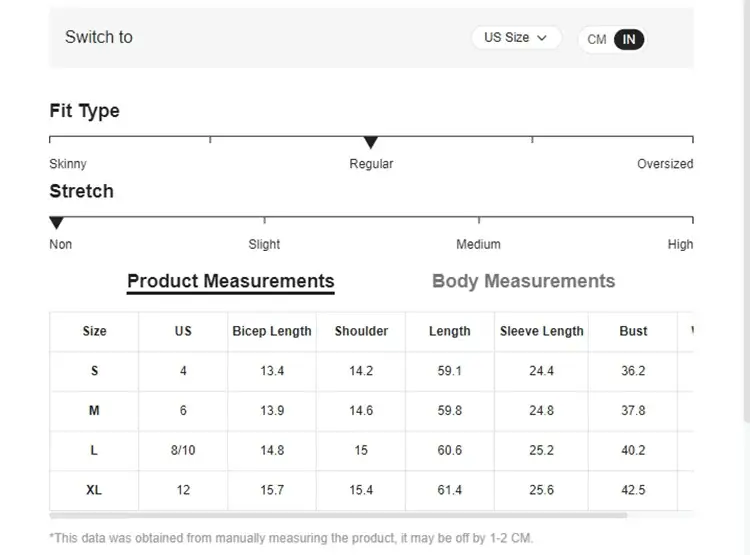
Task: Click the Oversized fit label
Action: click(x=665, y=164)
